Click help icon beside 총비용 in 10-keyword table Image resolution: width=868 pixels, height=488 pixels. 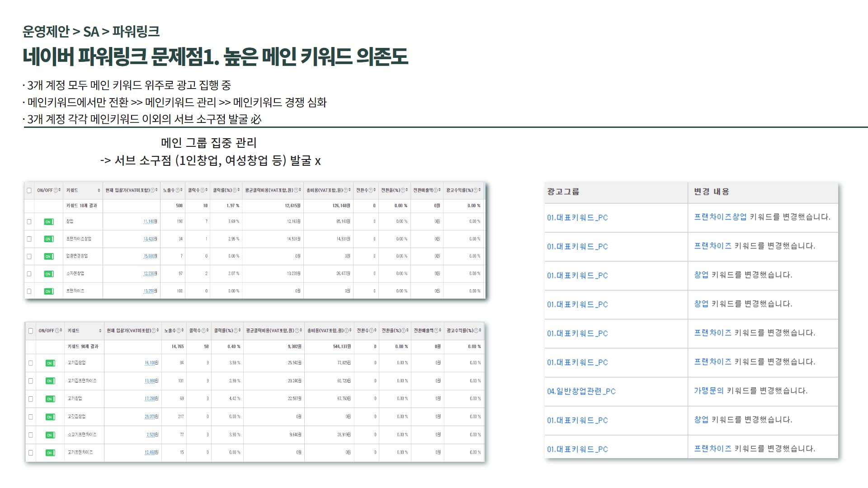point(345,190)
